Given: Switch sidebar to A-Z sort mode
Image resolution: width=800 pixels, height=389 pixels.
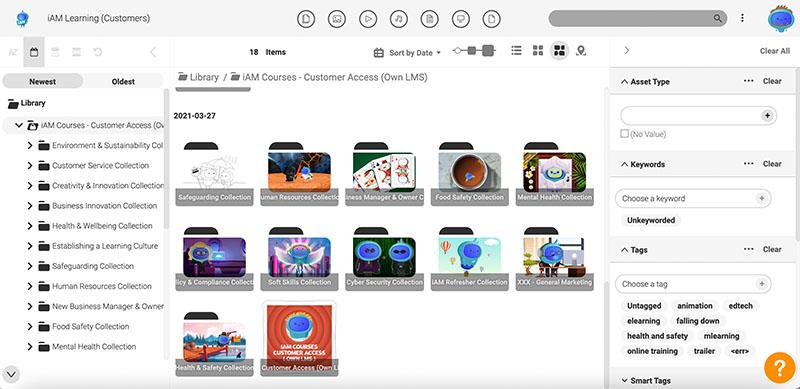Looking at the screenshot, I should point(13,52).
